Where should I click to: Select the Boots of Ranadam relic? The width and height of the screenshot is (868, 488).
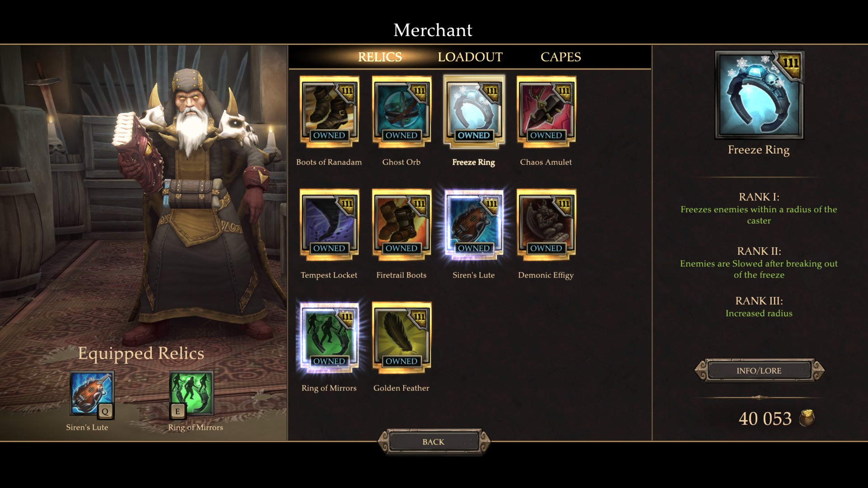(x=329, y=112)
